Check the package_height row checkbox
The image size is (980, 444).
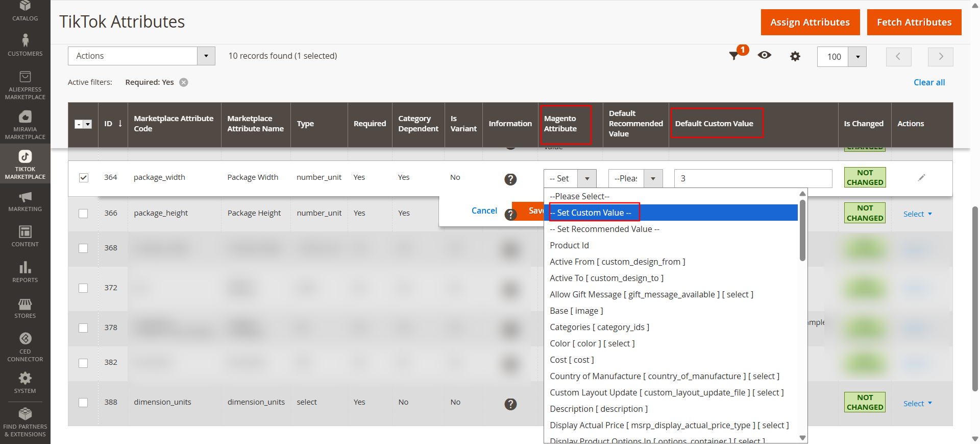tap(83, 213)
